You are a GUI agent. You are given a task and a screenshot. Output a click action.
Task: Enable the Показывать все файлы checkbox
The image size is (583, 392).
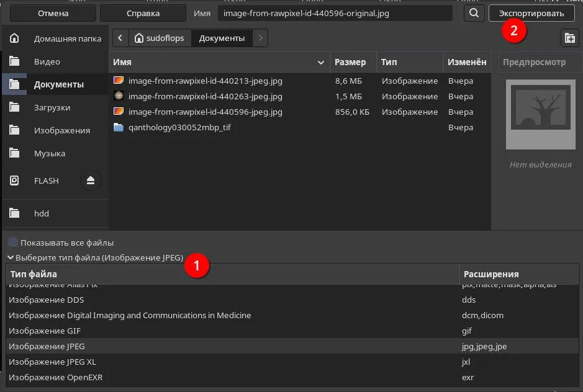(x=11, y=242)
